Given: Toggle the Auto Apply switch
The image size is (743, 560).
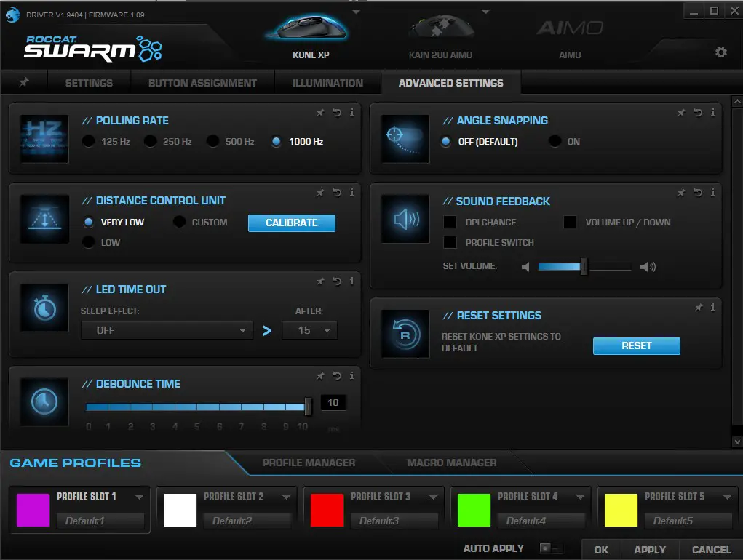Looking at the screenshot, I should [552, 548].
